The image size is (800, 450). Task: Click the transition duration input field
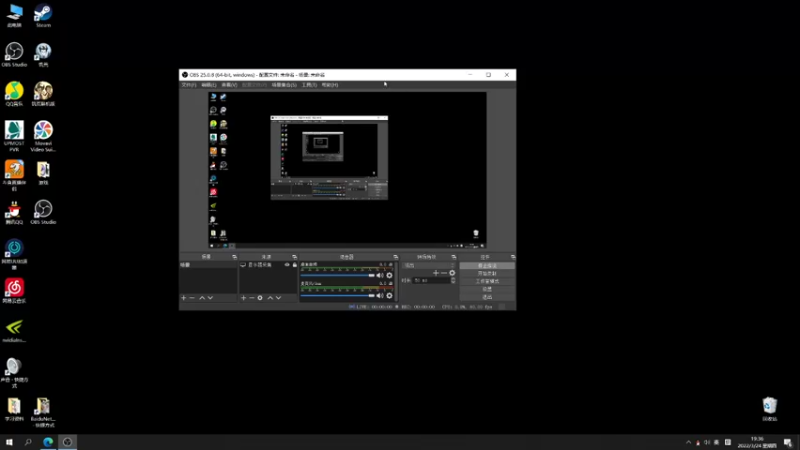pyautogui.click(x=432, y=281)
